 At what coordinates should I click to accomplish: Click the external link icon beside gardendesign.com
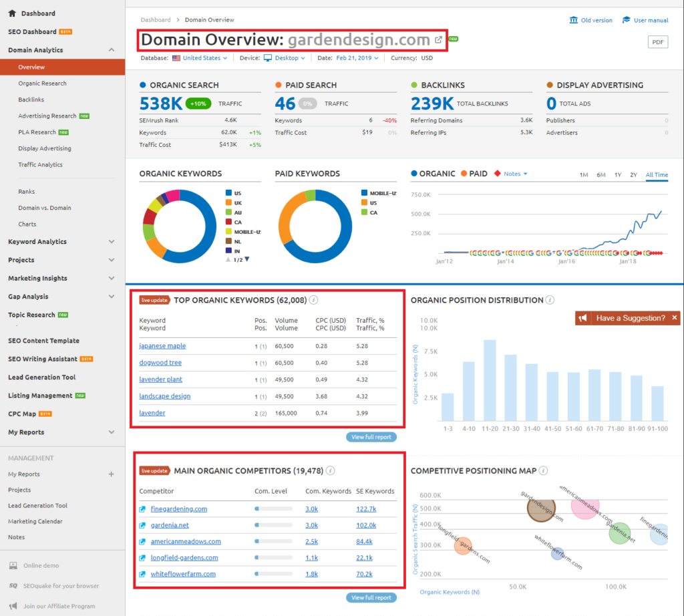coord(438,39)
